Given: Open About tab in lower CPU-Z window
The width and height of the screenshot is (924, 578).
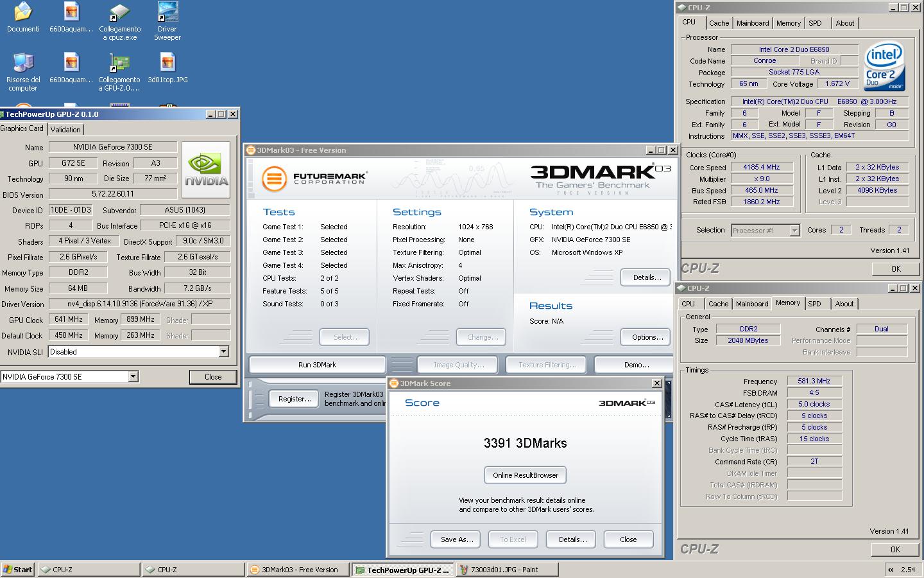Looking at the screenshot, I should (x=844, y=304).
